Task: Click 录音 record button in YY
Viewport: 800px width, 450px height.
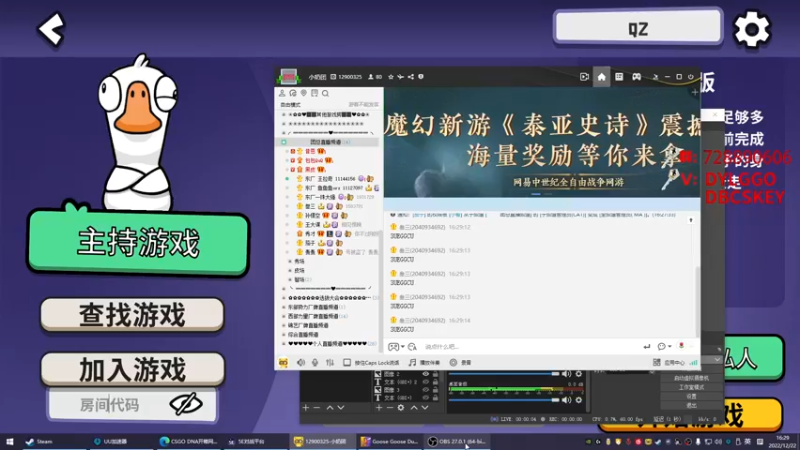Action: pos(460,362)
